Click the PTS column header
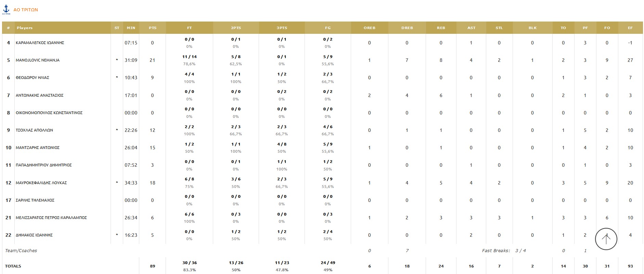Screen dimensions: 644x274 [x=153, y=28]
